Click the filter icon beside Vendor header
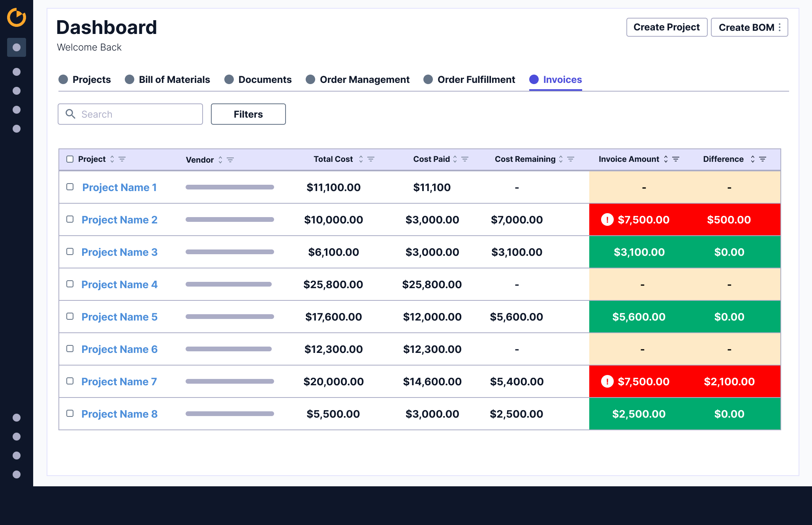 230,160
